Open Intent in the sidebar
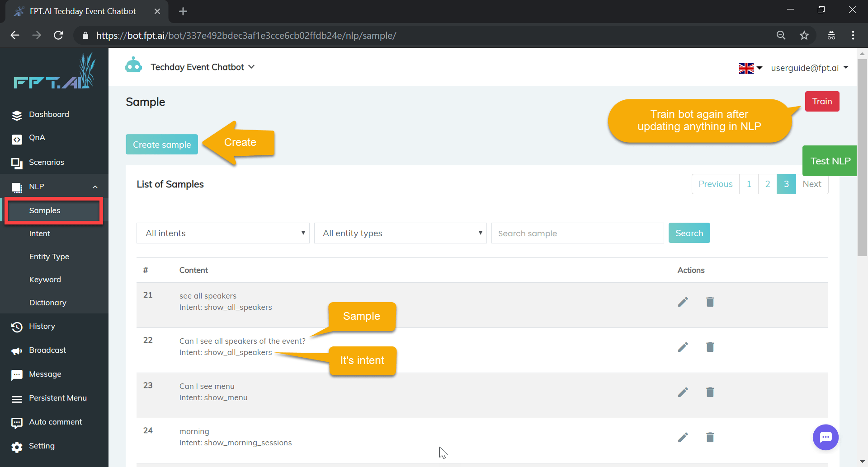Image resolution: width=868 pixels, height=467 pixels. coord(40,233)
